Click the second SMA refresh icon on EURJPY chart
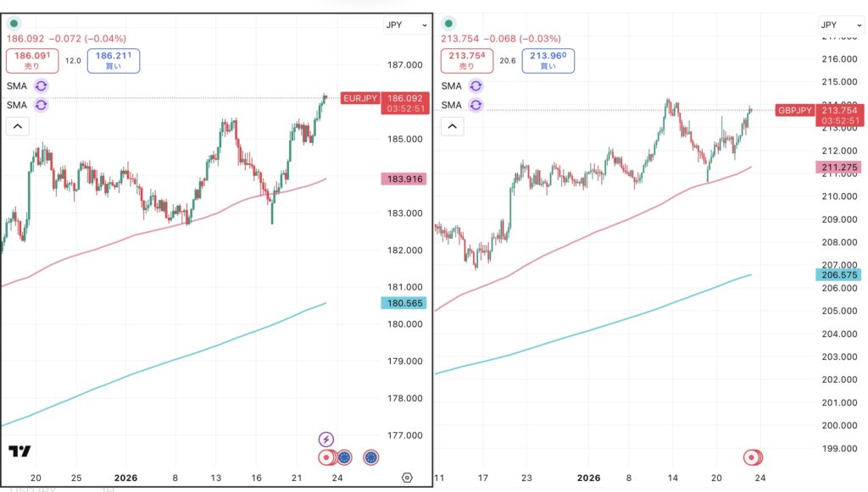 point(42,105)
